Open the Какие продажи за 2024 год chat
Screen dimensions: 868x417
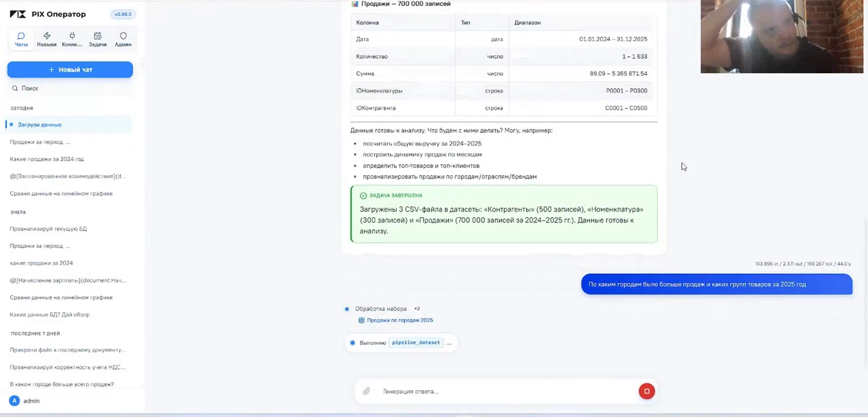tap(47, 159)
